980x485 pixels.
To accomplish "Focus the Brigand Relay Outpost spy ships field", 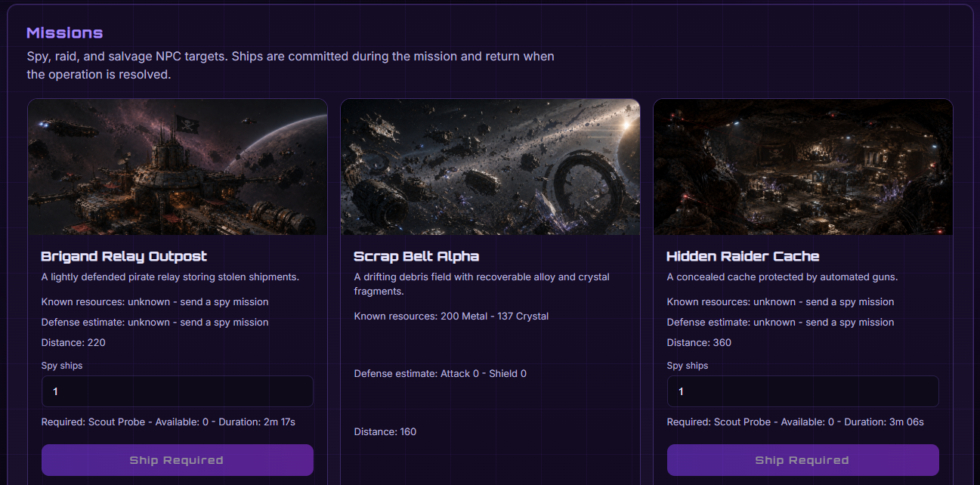I will pyautogui.click(x=178, y=391).
